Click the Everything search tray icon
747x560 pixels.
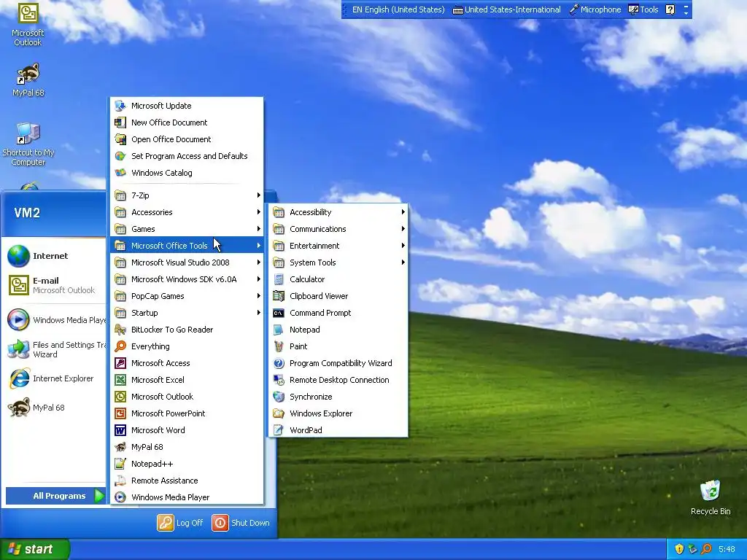click(706, 549)
